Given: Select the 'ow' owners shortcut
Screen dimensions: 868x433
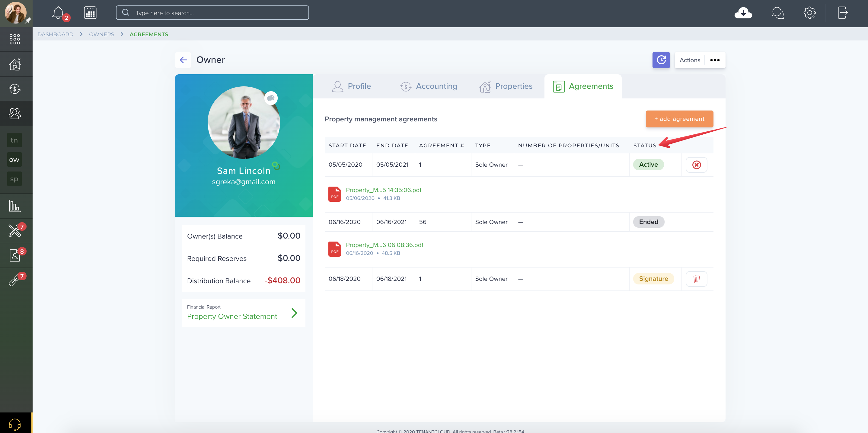Looking at the screenshot, I should point(14,159).
